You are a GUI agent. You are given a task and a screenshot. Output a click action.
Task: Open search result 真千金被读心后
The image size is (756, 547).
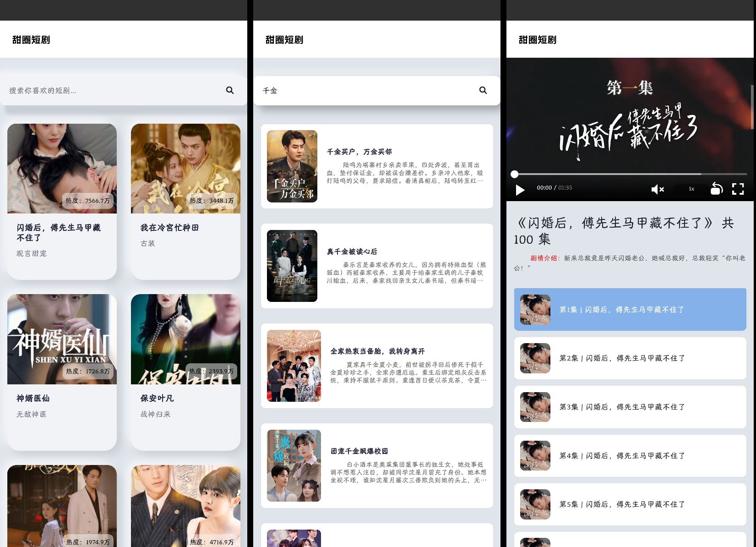click(x=377, y=266)
